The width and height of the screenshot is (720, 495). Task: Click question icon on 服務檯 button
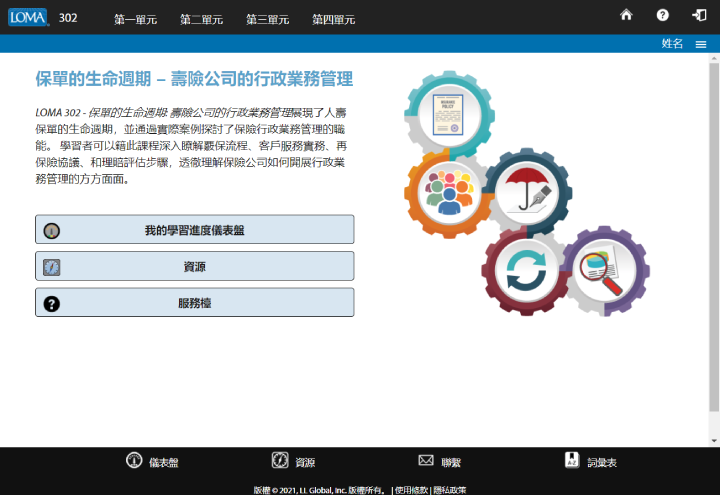point(51,304)
